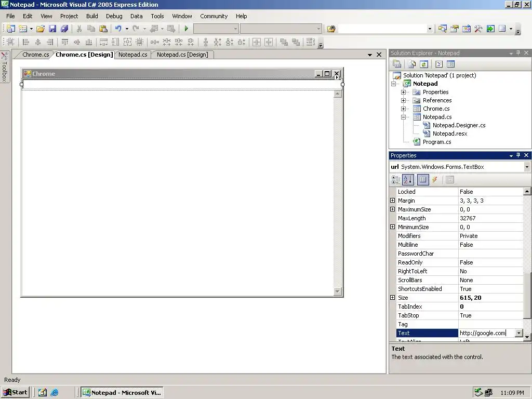The image size is (532, 399).
Task: Expand the Margin property row
Action: [393, 201]
